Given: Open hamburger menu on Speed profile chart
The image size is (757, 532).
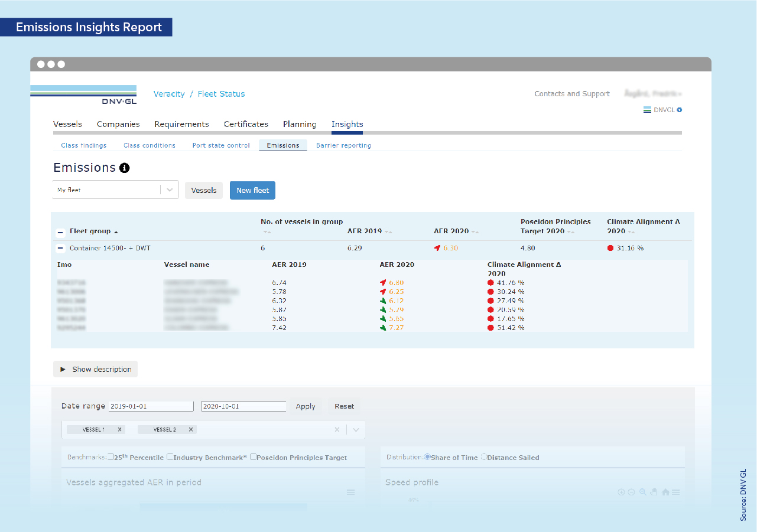Looking at the screenshot, I should pyautogui.click(x=676, y=492).
